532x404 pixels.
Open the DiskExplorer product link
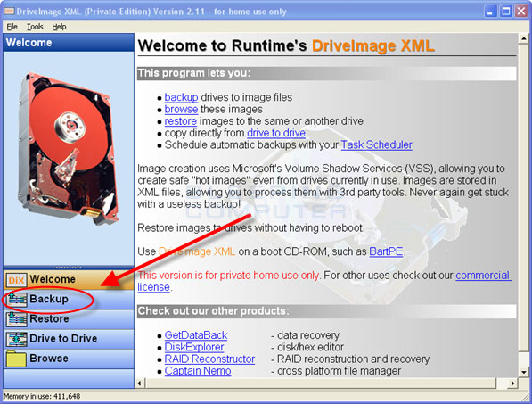[194, 347]
